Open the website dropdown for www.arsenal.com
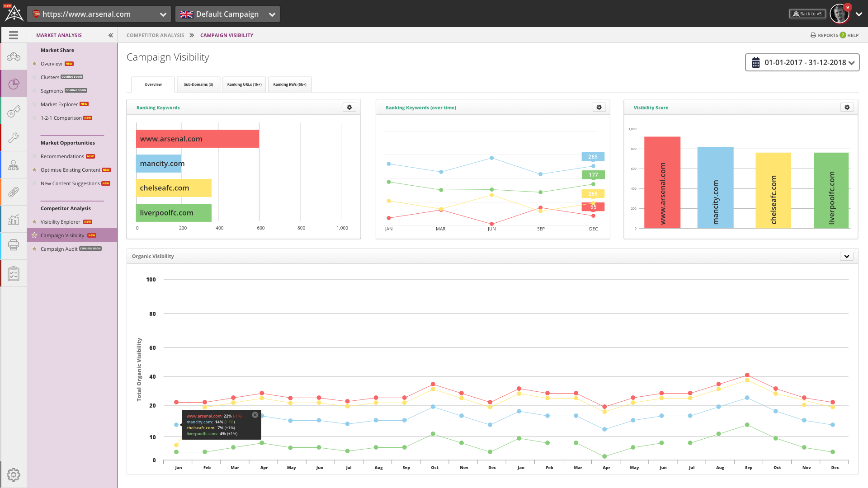868x488 pixels. pyautogui.click(x=163, y=14)
